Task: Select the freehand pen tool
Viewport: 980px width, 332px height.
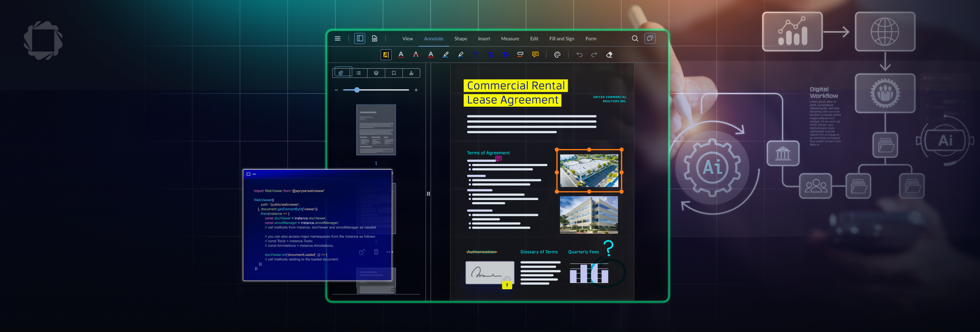Action: click(x=446, y=55)
